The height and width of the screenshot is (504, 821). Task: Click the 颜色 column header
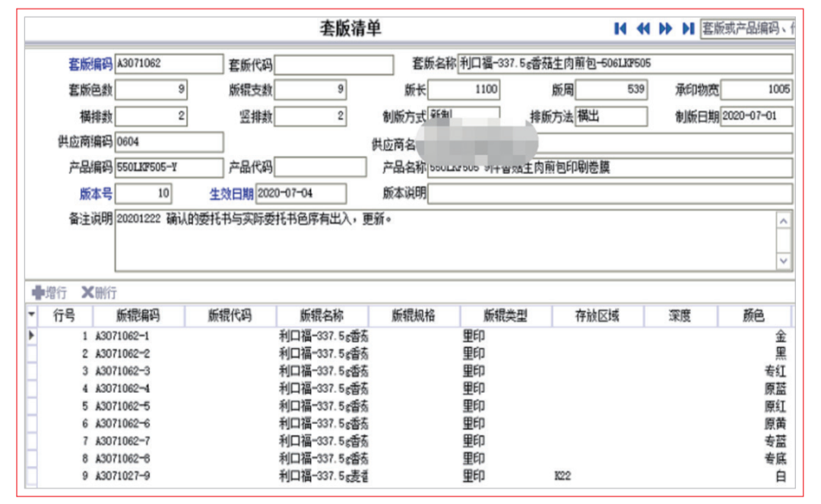click(754, 315)
